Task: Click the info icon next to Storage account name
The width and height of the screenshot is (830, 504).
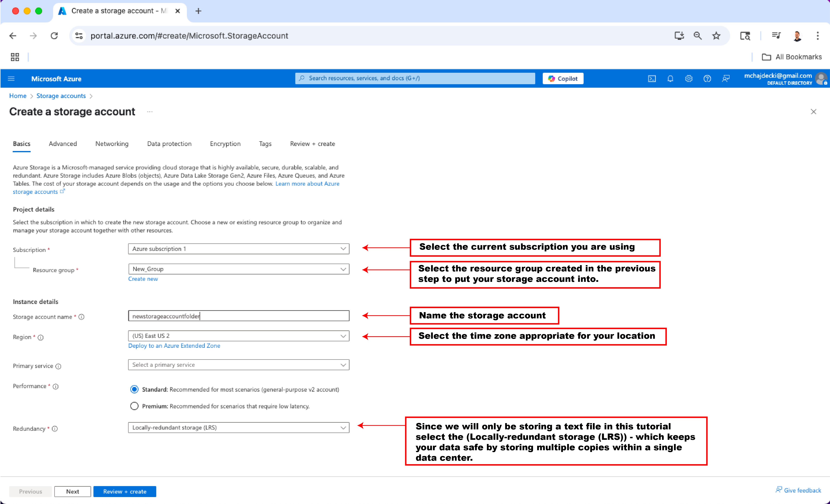Action: [81, 317]
